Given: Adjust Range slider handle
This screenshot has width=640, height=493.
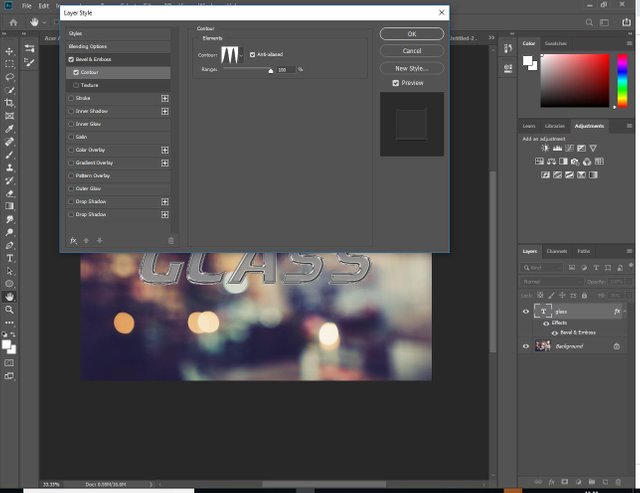Looking at the screenshot, I should [271, 71].
